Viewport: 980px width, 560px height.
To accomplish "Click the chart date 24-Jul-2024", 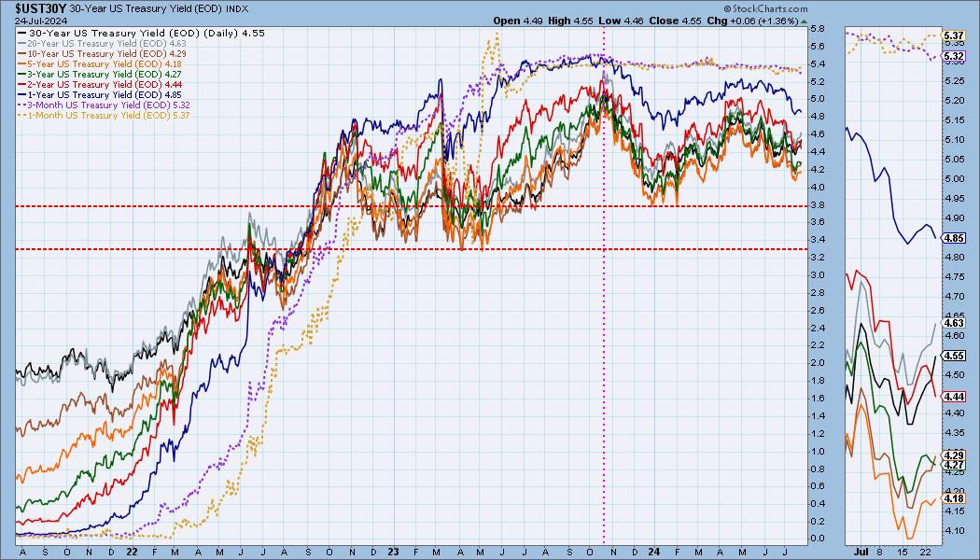I will click(39, 20).
